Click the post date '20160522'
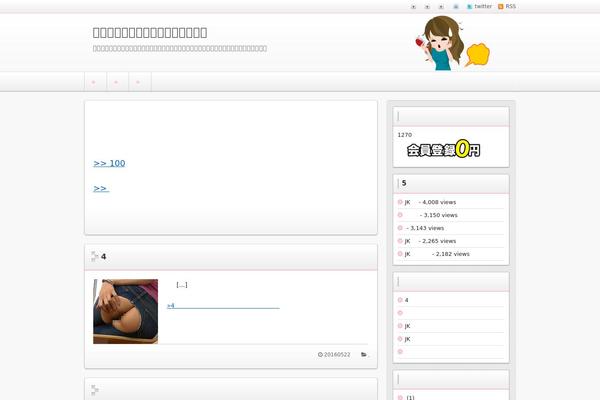 click(x=337, y=354)
